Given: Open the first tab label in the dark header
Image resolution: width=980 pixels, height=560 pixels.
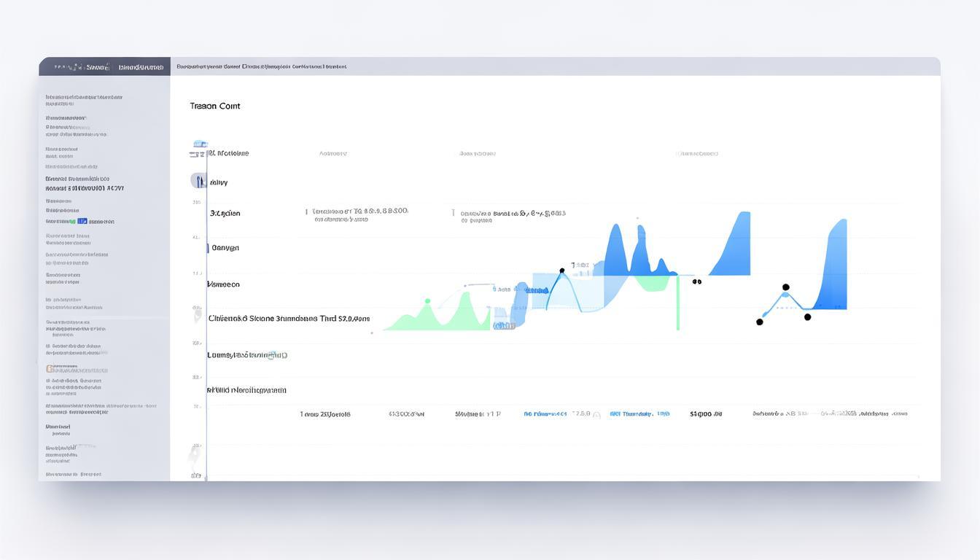Looking at the screenshot, I should pos(98,67).
